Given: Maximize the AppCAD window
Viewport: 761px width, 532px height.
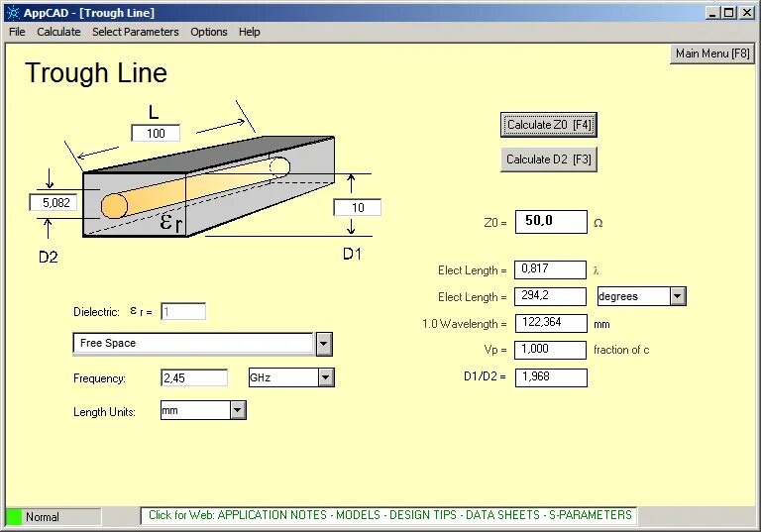Looking at the screenshot, I should [729, 13].
